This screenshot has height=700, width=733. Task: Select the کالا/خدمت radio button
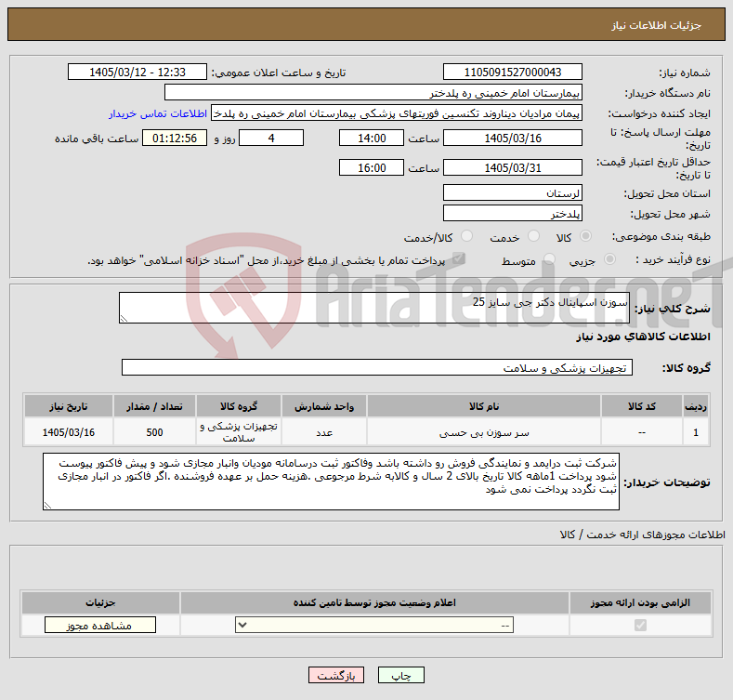466,236
